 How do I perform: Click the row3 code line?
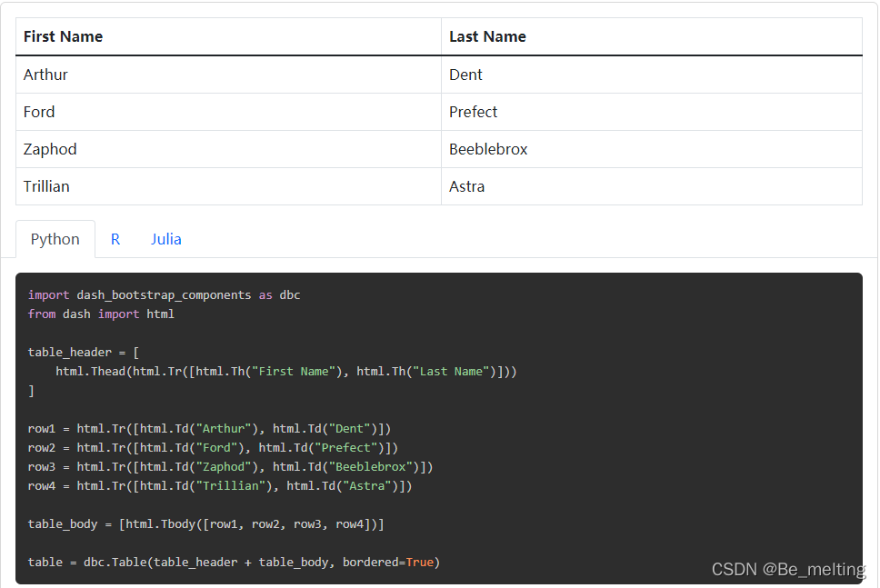pyautogui.click(x=230, y=467)
